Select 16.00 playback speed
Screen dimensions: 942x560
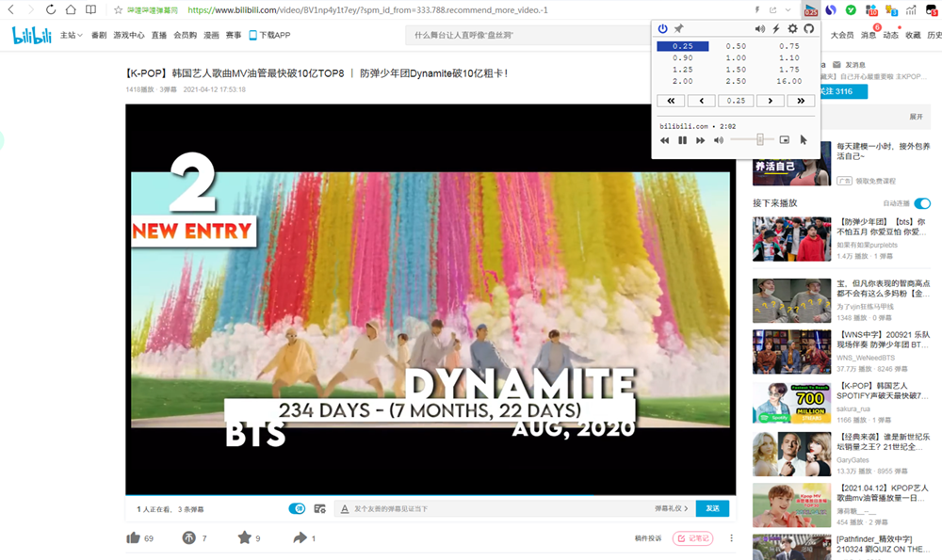point(788,82)
